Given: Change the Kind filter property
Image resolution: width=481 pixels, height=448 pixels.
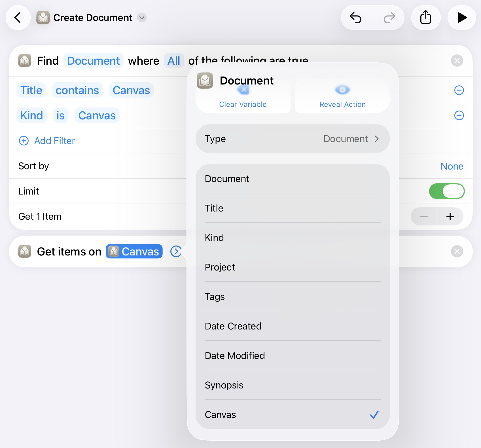Looking at the screenshot, I should [x=31, y=115].
